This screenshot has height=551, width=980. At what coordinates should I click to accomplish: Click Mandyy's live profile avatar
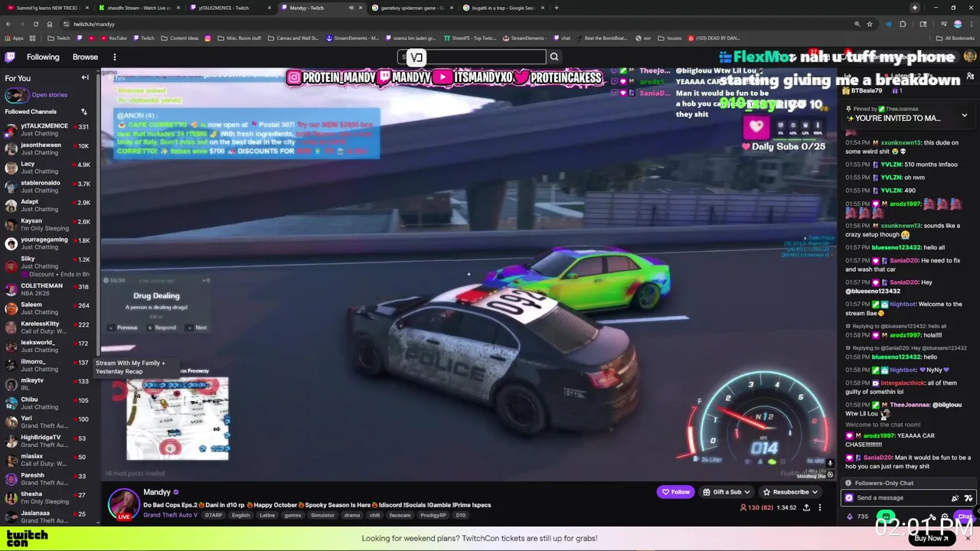[x=123, y=504]
